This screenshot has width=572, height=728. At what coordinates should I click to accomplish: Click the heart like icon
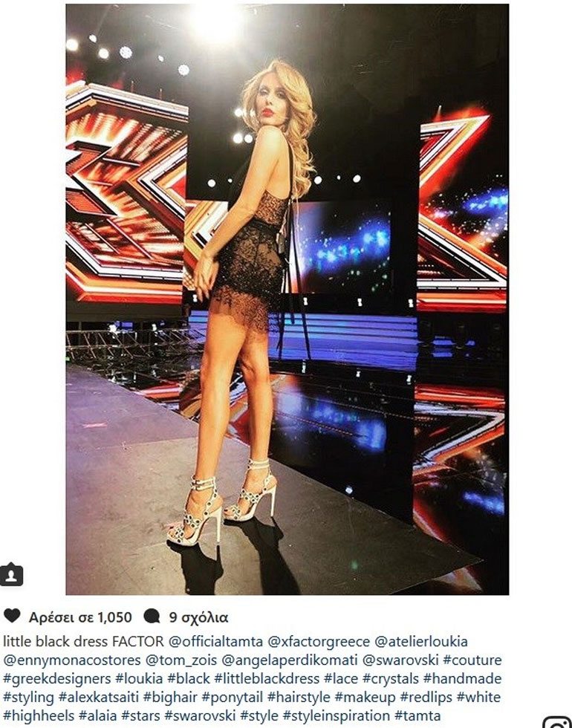click(12, 616)
